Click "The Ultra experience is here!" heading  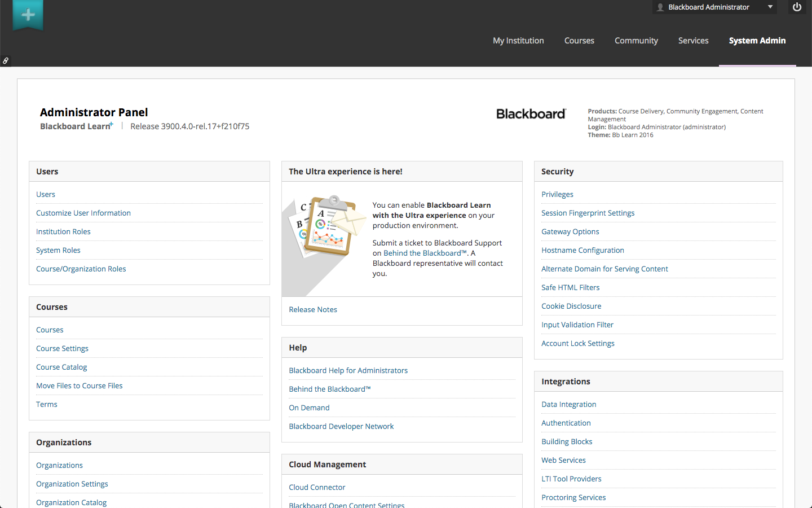click(x=346, y=172)
